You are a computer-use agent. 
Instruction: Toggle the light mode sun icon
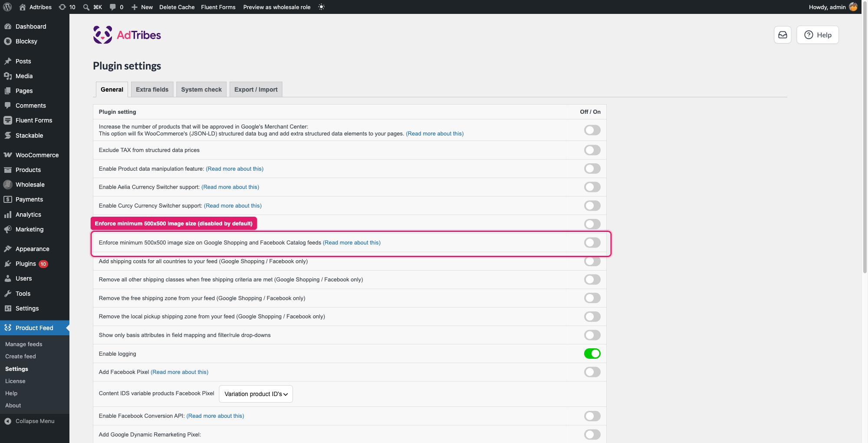(x=321, y=7)
